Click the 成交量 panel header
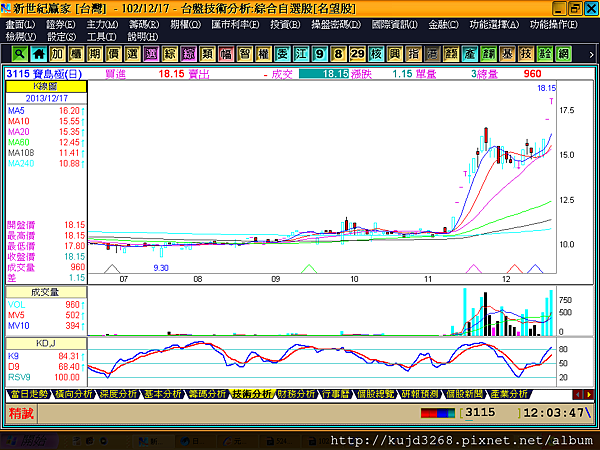The width and height of the screenshot is (600, 450). click(x=46, y=292)
